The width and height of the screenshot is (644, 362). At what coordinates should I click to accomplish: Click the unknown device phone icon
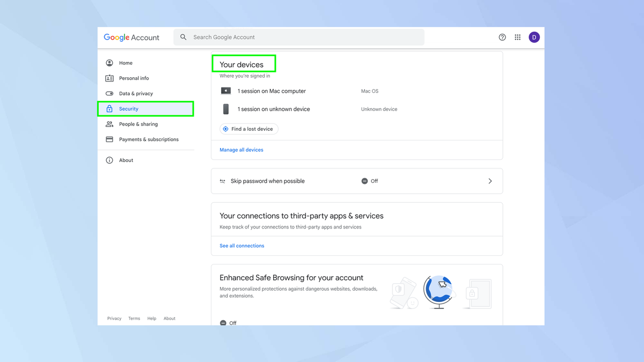tap(225, 109)
